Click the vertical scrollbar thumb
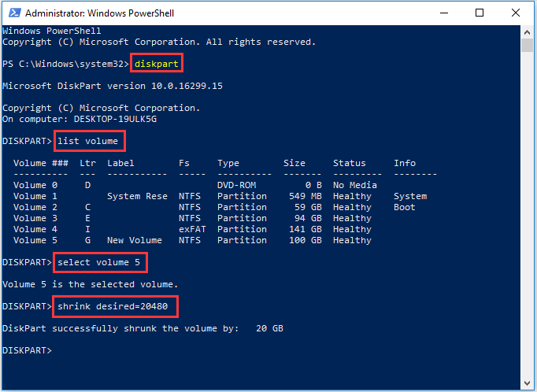This screenshot has height=392, width=537. [x=527, y=45]
